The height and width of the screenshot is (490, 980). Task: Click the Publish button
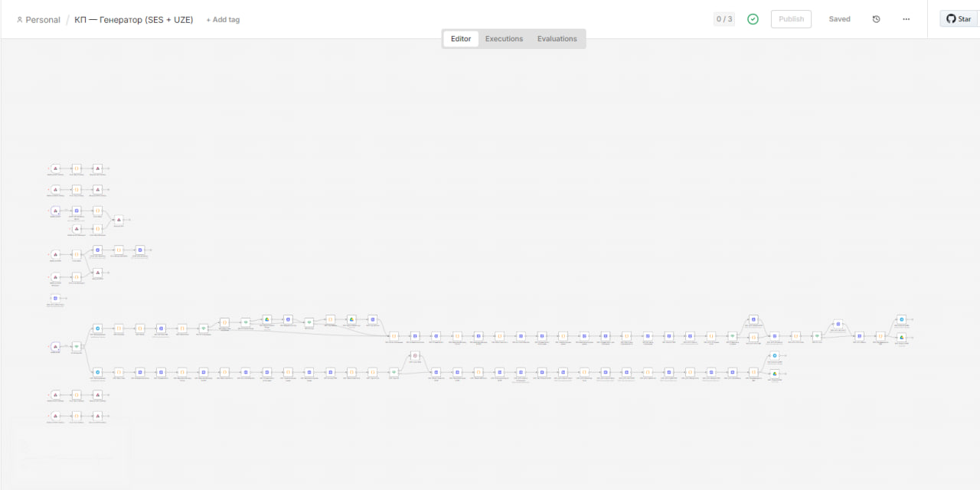[x=791, y=18]
